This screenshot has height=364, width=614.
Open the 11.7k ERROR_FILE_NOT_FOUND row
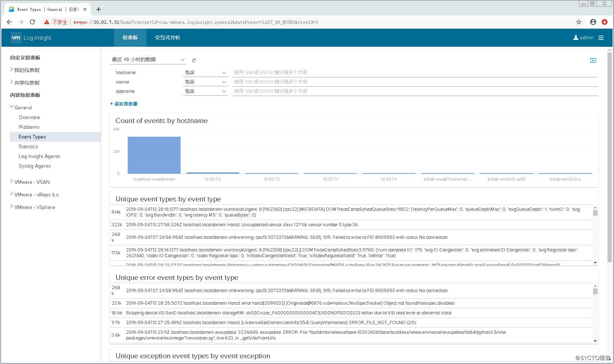click(351, 323)
